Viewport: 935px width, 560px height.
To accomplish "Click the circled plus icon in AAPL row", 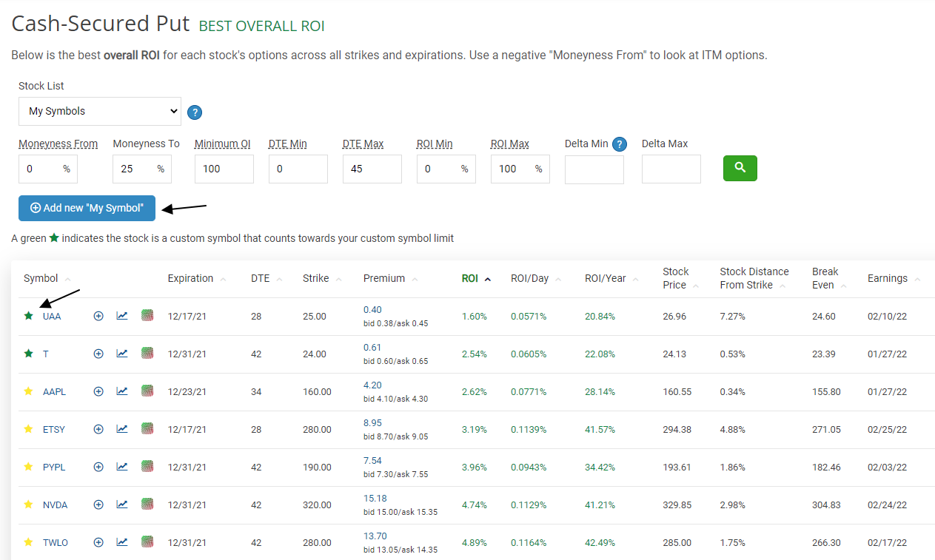I will coord(98,391).
